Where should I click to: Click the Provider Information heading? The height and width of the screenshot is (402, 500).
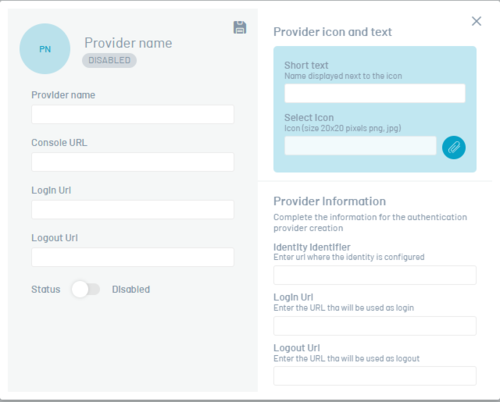(x=330, y=201)
